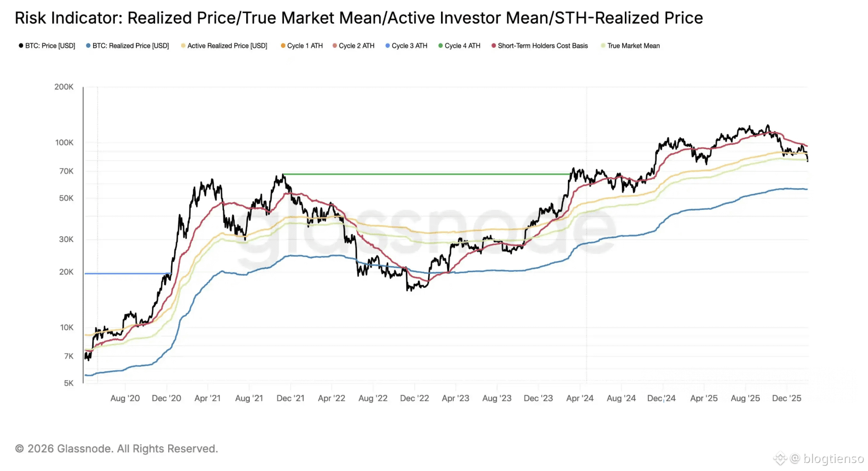Click the Aug '20 date label

tap(125, 398)
